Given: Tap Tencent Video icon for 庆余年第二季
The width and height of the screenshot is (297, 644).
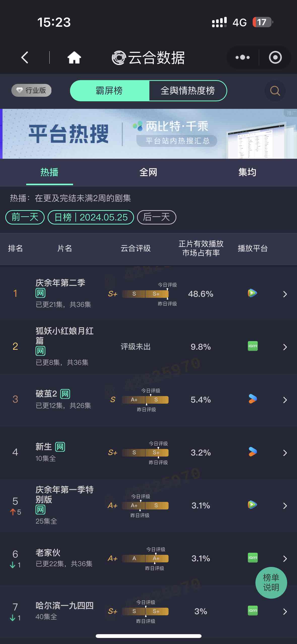Looking at the screenshot, I should coord(252,293).
